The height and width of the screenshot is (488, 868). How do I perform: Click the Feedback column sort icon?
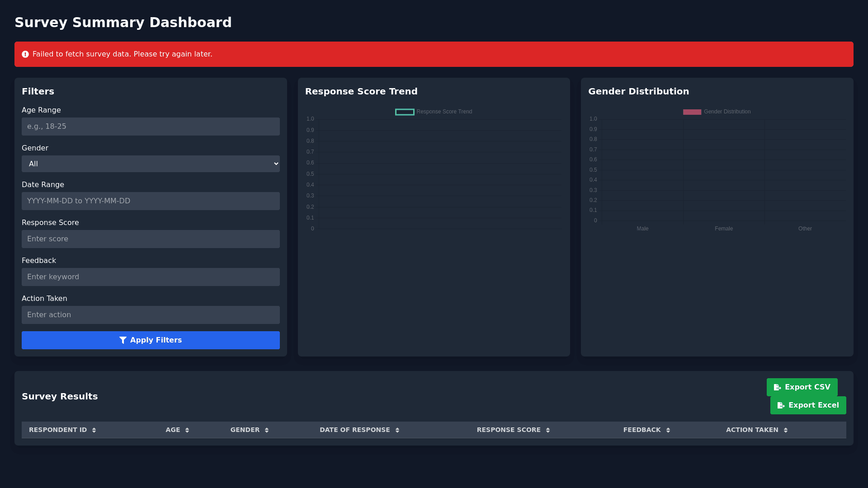tap(668, 430)
